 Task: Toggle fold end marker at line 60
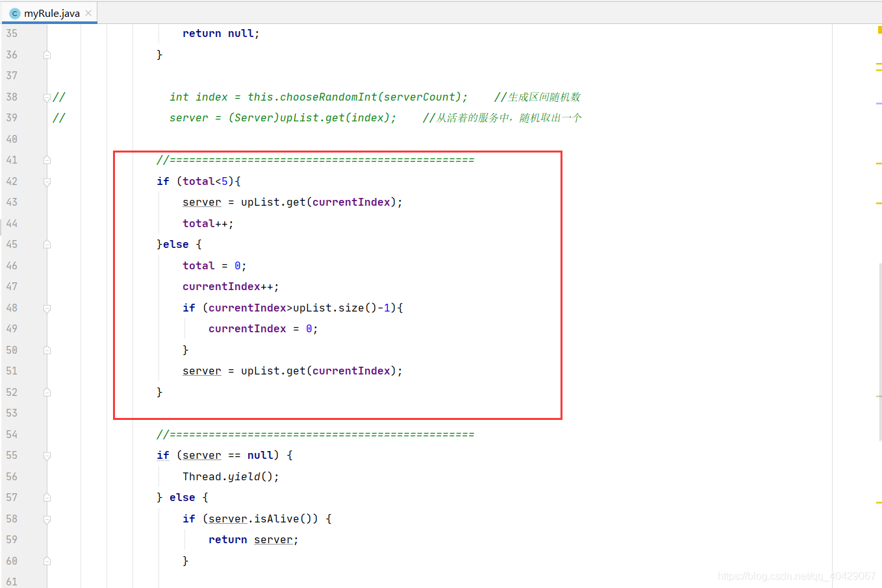[47, 561]
